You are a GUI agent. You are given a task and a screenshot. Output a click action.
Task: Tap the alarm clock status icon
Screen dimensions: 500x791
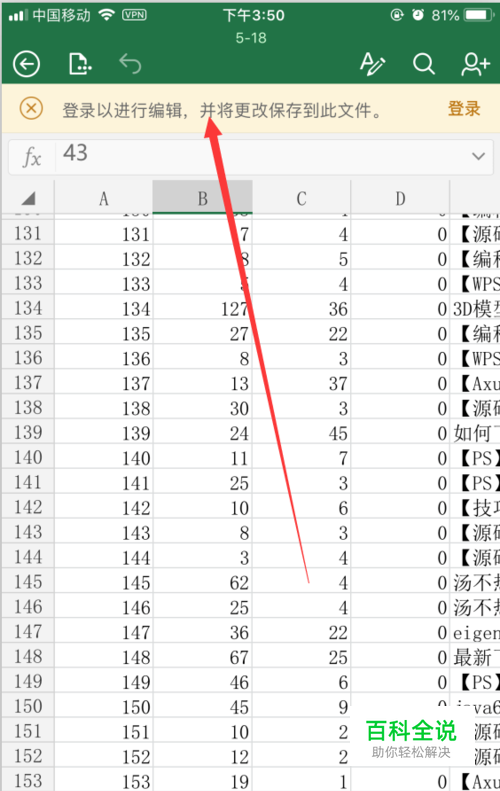point(418,15)
